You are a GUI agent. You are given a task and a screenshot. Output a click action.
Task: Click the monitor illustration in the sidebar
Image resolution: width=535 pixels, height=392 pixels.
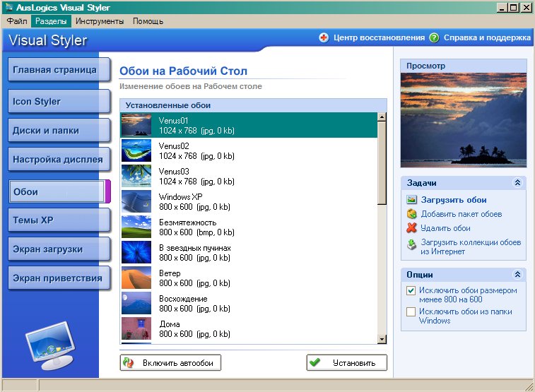coord(51,345)
